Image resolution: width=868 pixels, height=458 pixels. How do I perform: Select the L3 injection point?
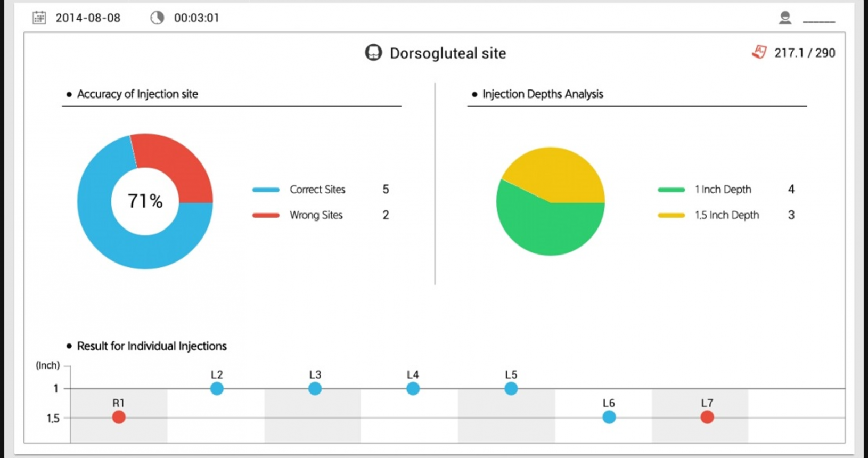point(315,389)
